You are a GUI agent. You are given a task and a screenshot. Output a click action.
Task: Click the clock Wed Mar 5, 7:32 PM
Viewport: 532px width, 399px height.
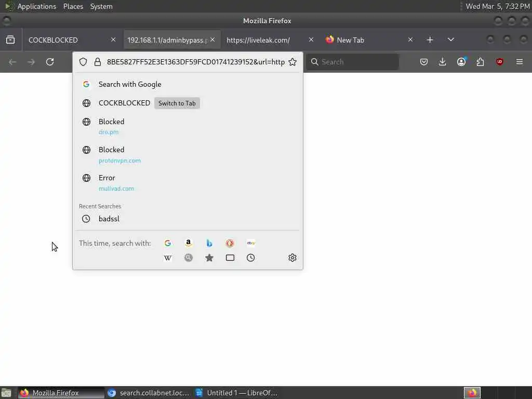[x=498, y=6]
